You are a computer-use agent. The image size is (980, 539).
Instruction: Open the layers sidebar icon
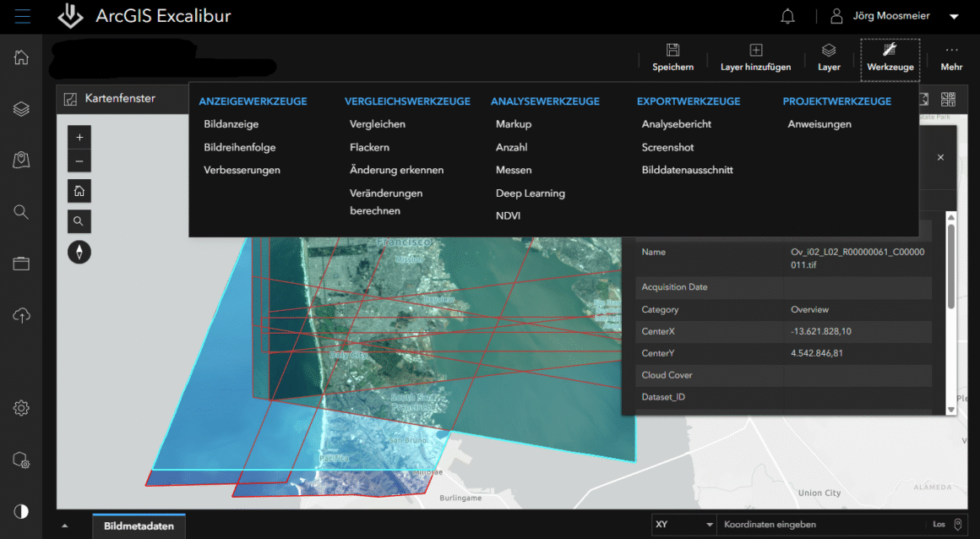[x=21, y=109]
